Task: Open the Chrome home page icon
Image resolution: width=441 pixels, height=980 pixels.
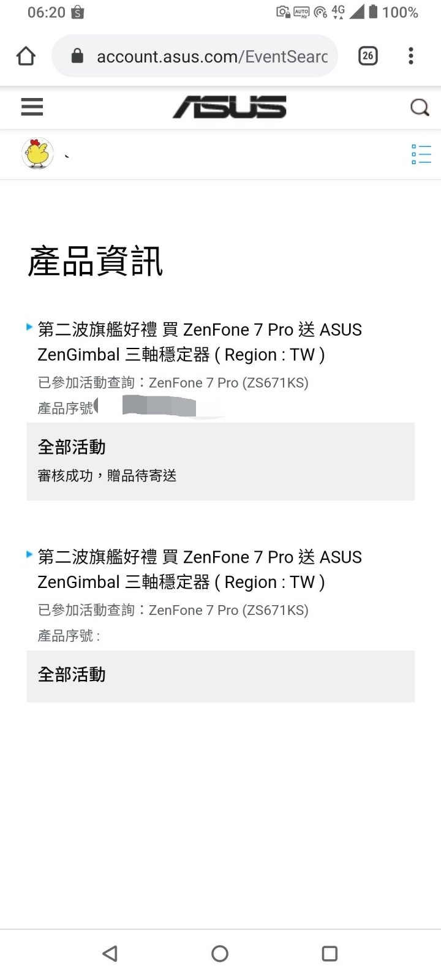Action: pos(26,56)
